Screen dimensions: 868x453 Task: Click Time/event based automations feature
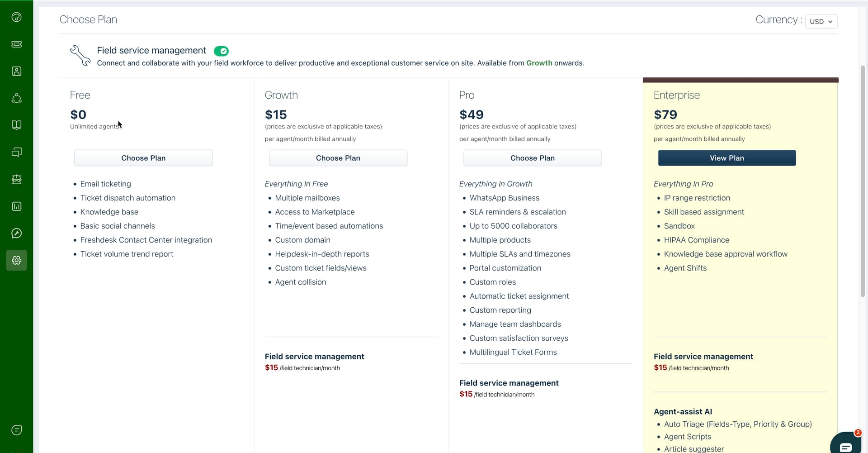pyautogui.click(x=329, y=226)
